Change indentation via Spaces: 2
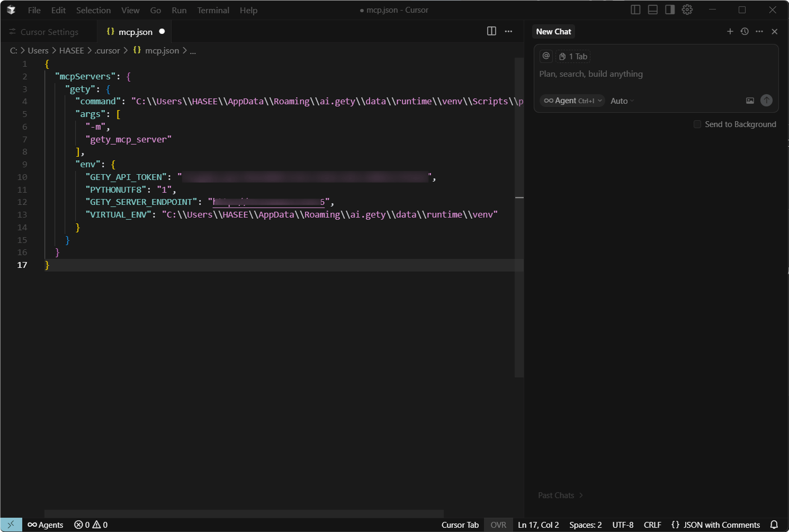This screenshot has height=532, width=789. pyautogui.click(x=586, y=525)
